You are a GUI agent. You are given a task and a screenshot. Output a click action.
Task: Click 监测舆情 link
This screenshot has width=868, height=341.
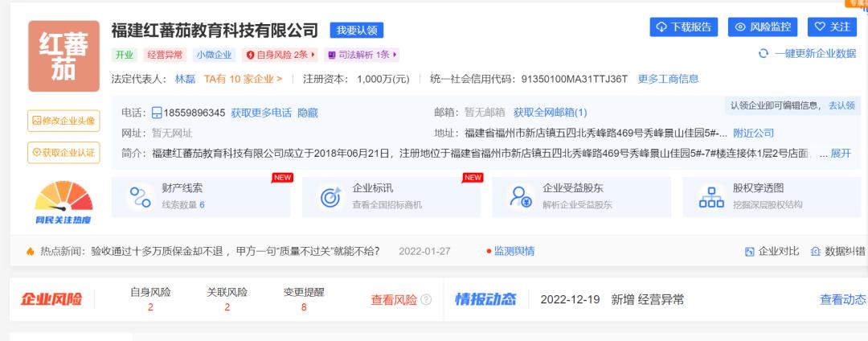click(x=514, y=251)
